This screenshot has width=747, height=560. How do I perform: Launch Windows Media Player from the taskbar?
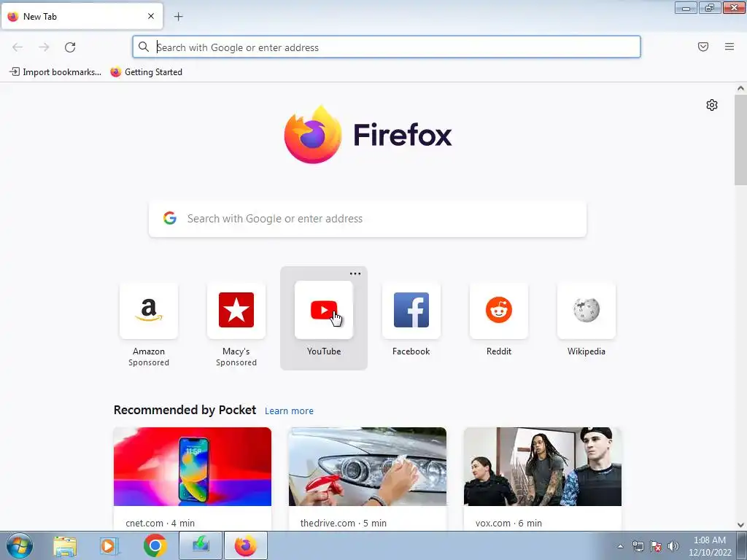coord(109,546)
